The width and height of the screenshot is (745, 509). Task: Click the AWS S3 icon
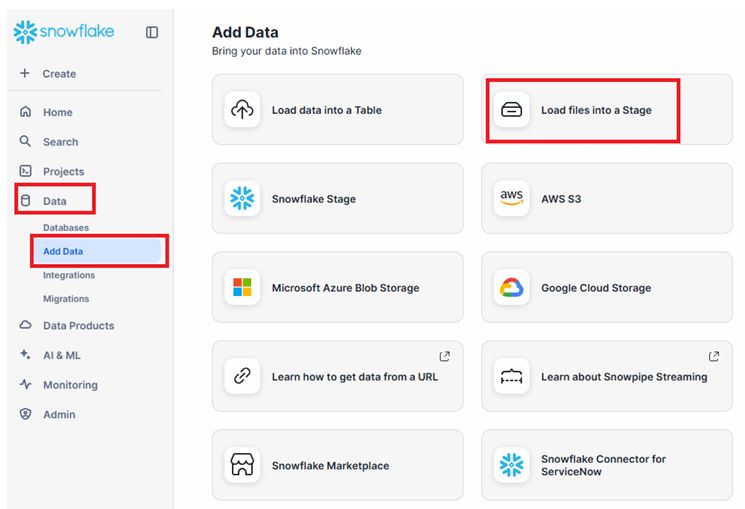click(512, 199)
